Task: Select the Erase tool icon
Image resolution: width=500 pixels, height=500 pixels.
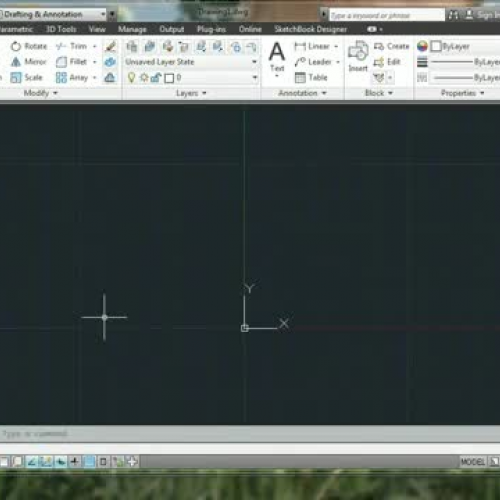Action: tap(110, 46)
